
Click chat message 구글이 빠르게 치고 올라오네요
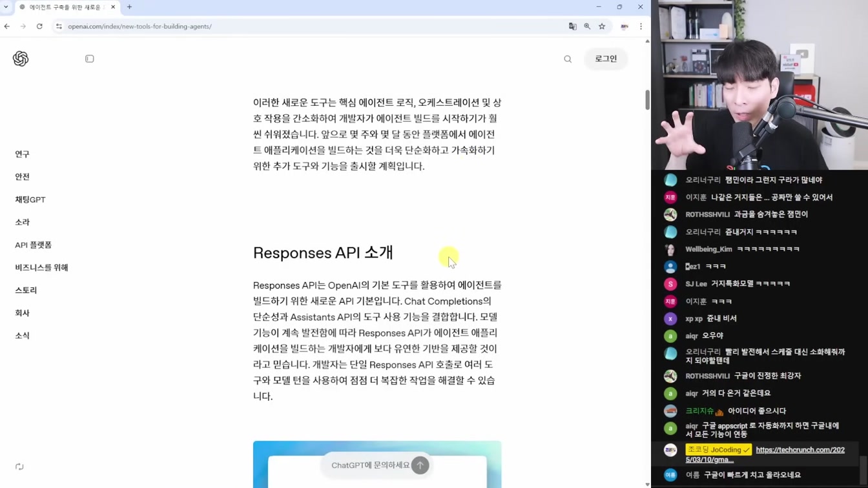[752, 475]
